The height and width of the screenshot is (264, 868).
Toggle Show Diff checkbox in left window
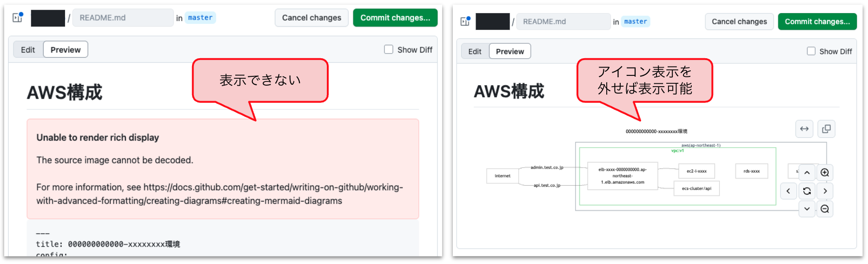click(389, 49)
